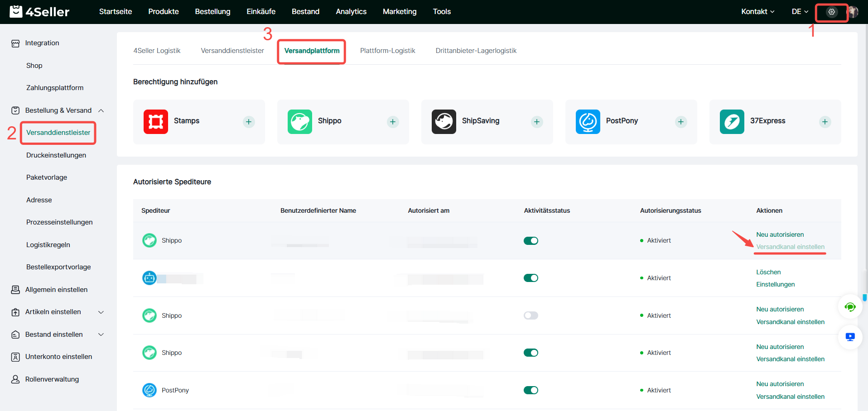
Task: Click the 37Express plus icon
Action: 825,122
